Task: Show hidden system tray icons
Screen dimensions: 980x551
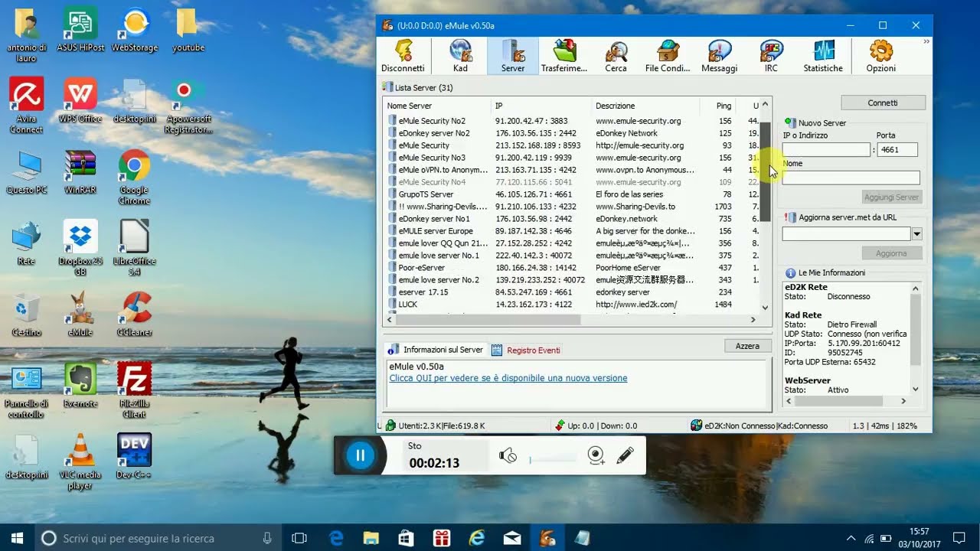Action: click(851, 537)
